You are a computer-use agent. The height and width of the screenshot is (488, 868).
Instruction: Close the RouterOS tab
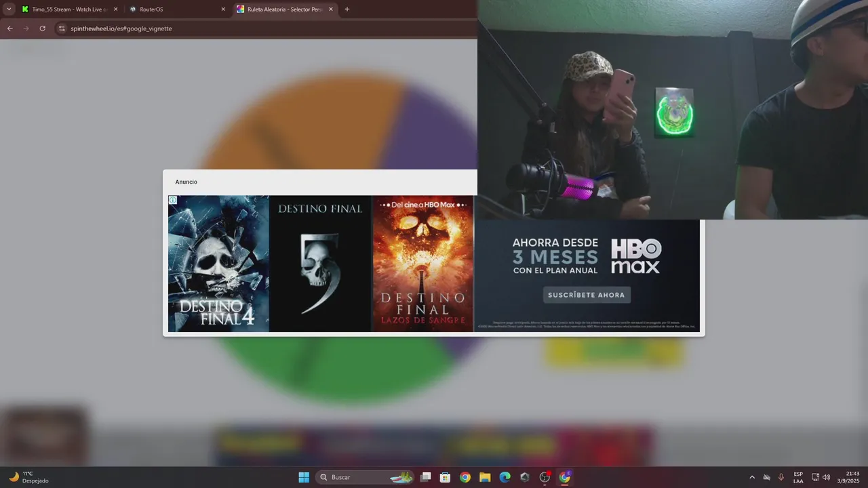[x=223, y=9]
